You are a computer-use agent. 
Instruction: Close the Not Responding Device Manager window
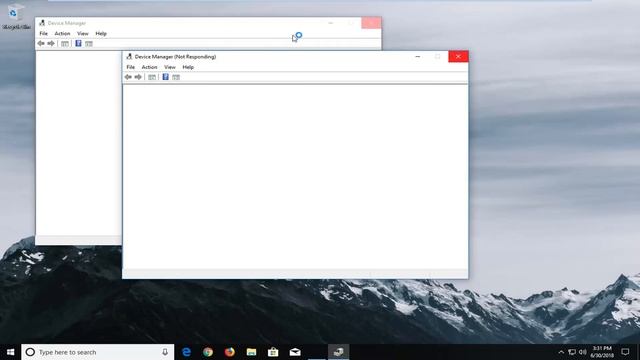point(458,56)
